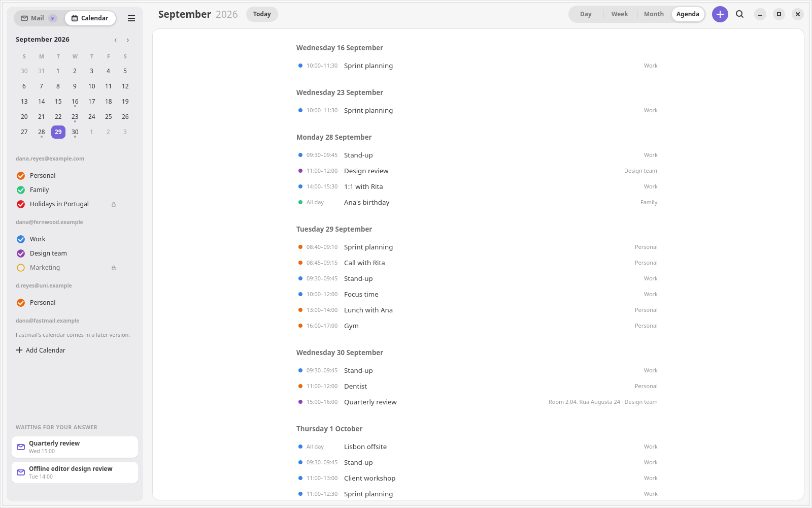Open Focus time event

(x=477, y=294)
